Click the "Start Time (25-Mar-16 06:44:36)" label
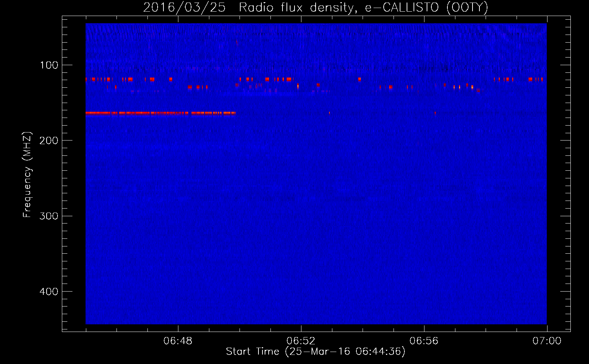The width and height of the screenshot is (589, 364). pos(316,352)
